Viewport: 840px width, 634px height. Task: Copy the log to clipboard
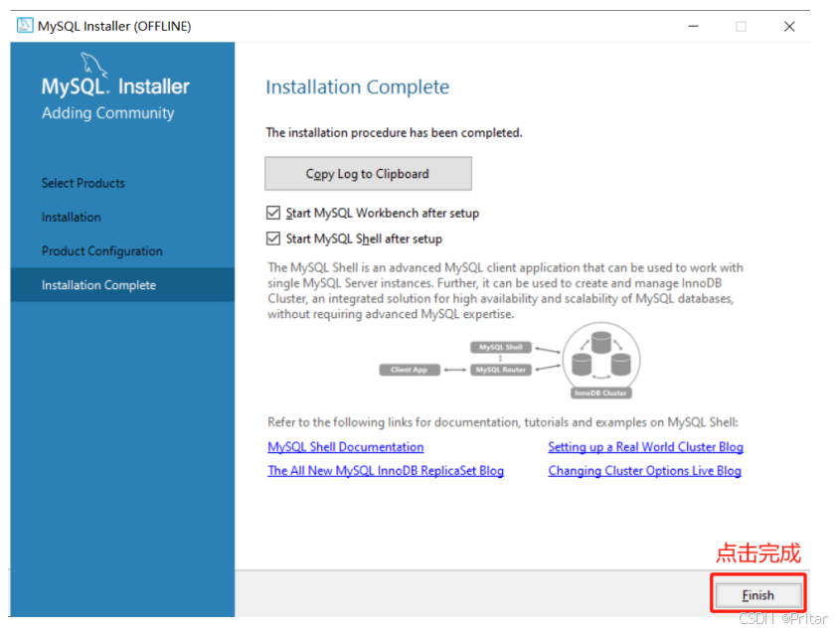368,174
